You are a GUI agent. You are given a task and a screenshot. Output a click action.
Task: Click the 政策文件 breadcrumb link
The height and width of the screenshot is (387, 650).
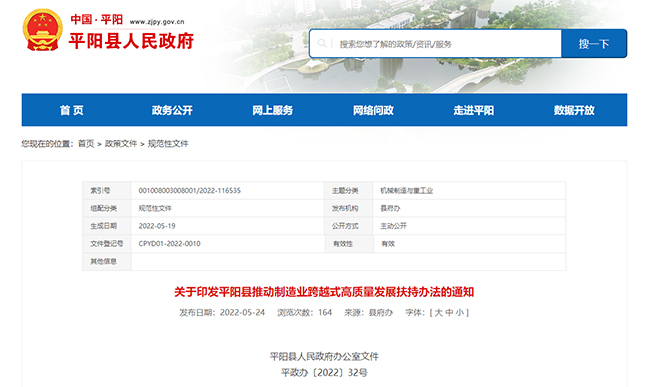(x=121, y=144)
